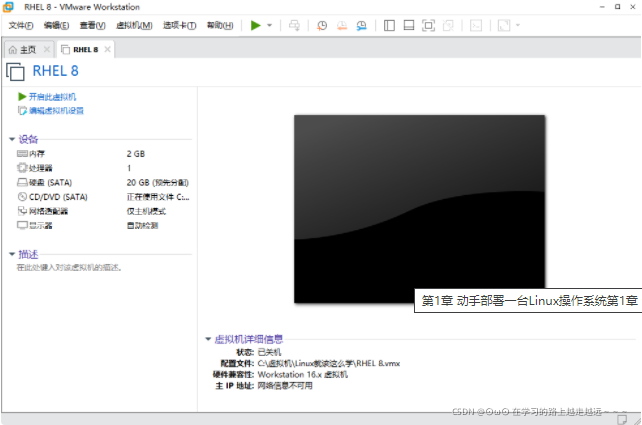
Task: Click the Unity mode toolbar icon
Action: [x=448, y=25]
